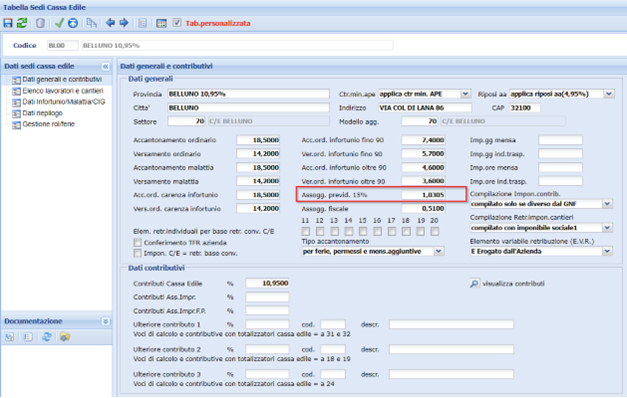
Task: Open Elemento variabile retribuzione dropdown
Action: click(607, 251)
